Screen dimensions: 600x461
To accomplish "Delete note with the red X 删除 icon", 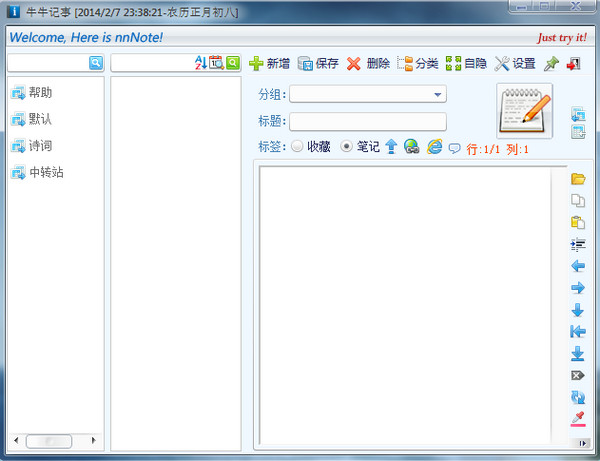I will pos(368,64).
